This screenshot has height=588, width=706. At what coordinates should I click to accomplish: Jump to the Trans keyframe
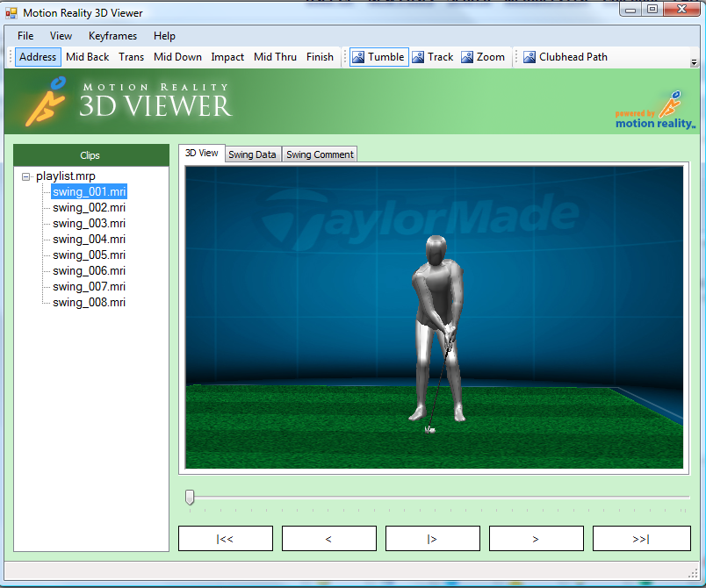point(132,57)
